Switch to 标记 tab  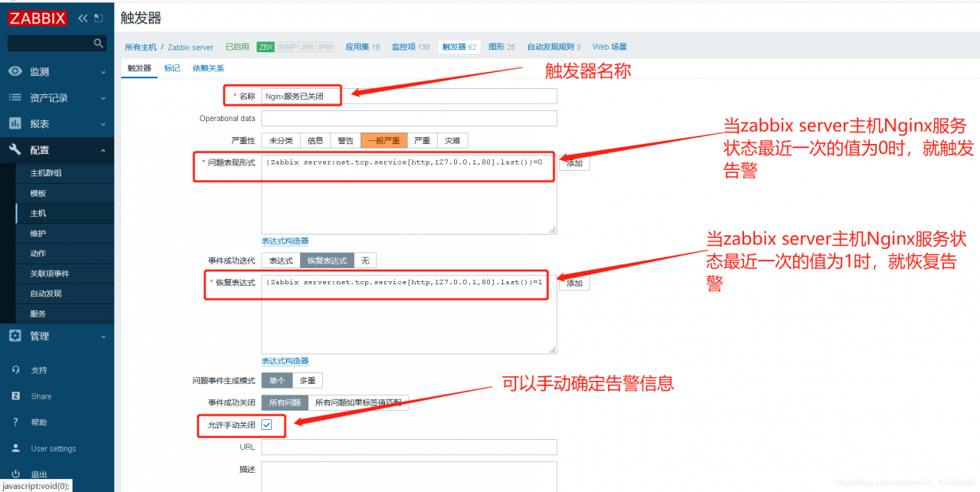pos(172,68)
